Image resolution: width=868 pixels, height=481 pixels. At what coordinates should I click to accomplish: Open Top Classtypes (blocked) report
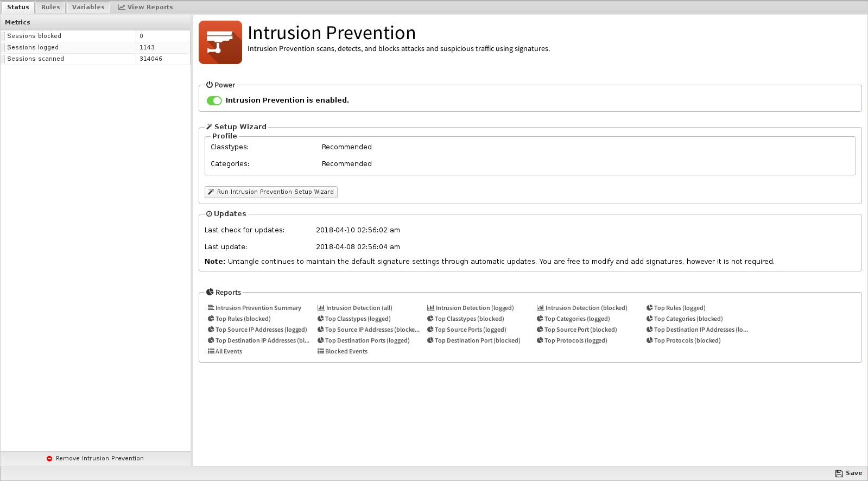click(466, 319)
